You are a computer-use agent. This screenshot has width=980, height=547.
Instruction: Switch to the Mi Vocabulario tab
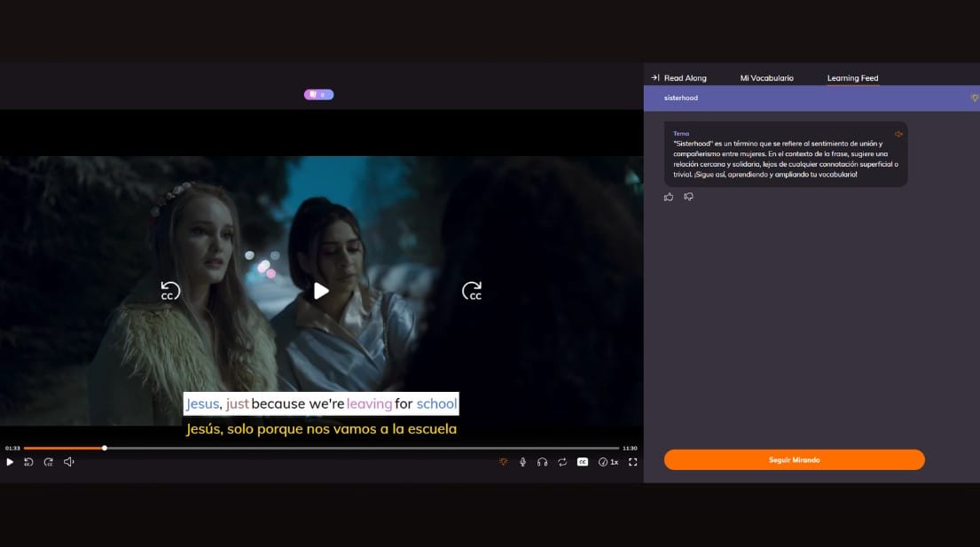coord(766,78)
